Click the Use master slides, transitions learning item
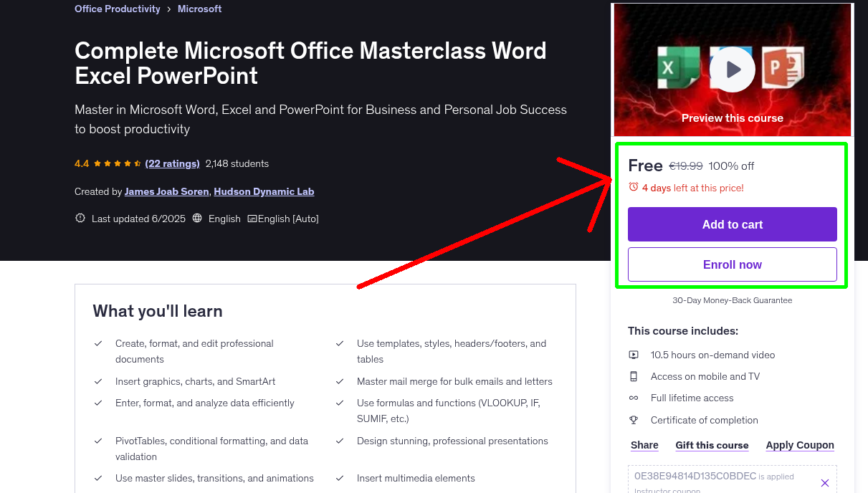Image resolution: width=868 pixels, height=493 pixels. (x=214, y=478)
